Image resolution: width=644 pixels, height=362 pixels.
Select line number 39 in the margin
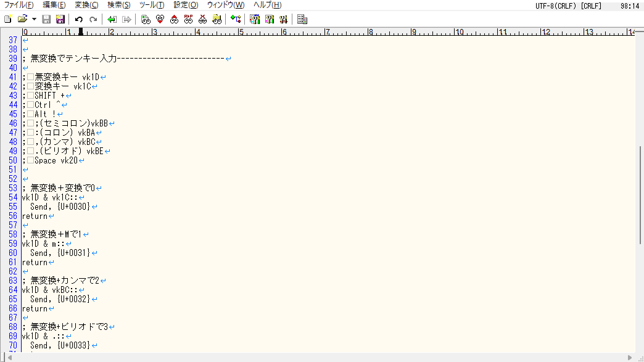click(13, 59)
